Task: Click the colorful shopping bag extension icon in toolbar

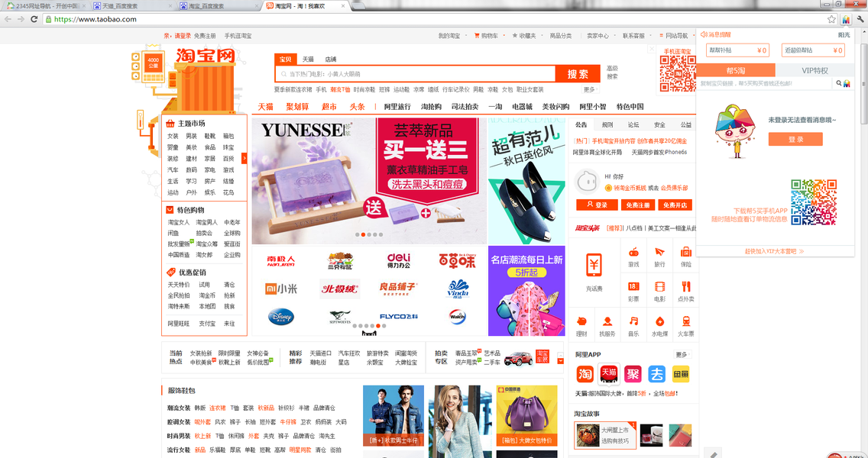Action: point(846,19)
